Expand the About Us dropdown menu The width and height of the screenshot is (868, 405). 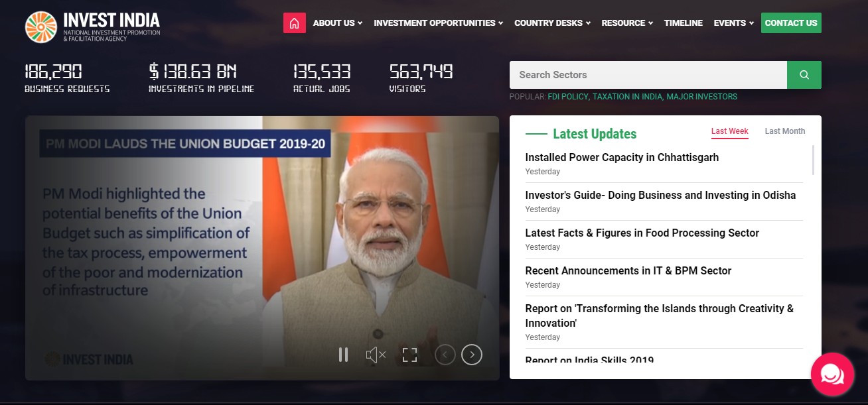337,23
